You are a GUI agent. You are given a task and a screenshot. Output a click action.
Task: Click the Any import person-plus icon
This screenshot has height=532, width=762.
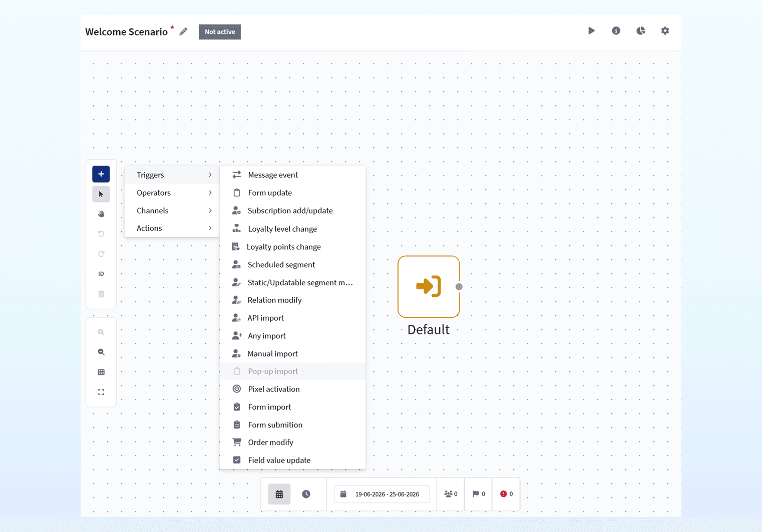(237, 335)
